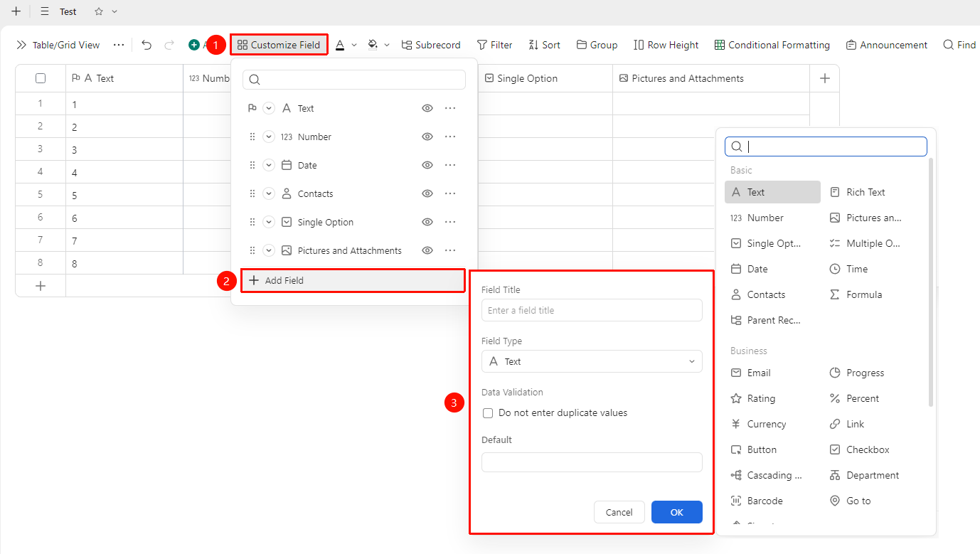Check Do not enter duplicate values
Viewport: 980px width, 554px height.
click(x=488, y=413)
